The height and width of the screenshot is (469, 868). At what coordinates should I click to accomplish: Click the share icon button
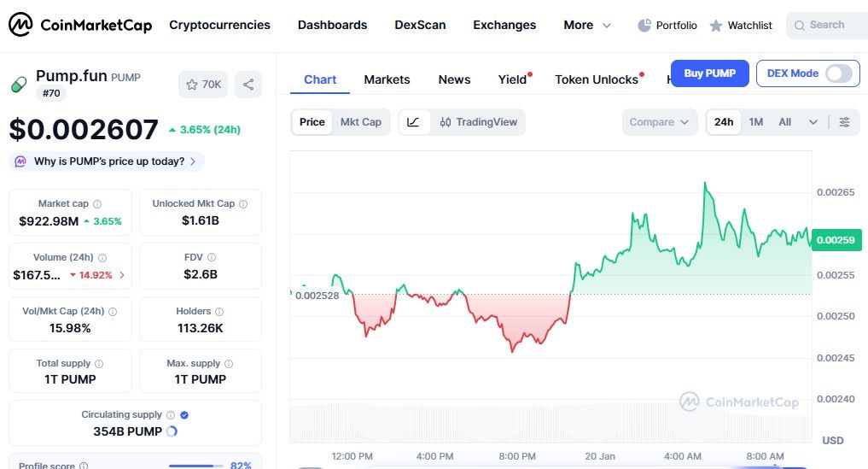coord(248,85)
